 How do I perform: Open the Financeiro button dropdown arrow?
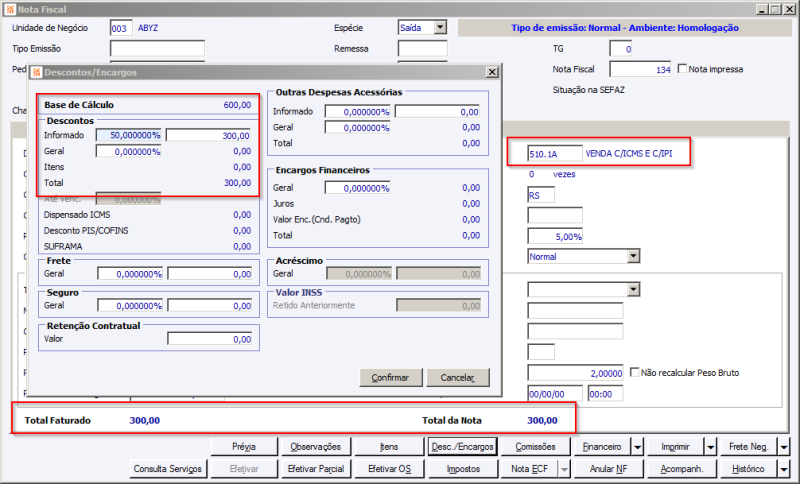pyautogui.click(x=637, y=447)
